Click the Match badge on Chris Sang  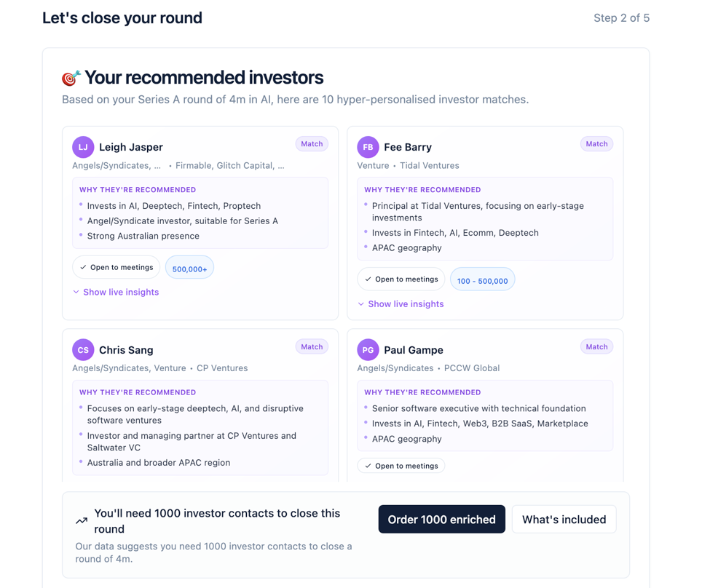[x=312, y=347]
